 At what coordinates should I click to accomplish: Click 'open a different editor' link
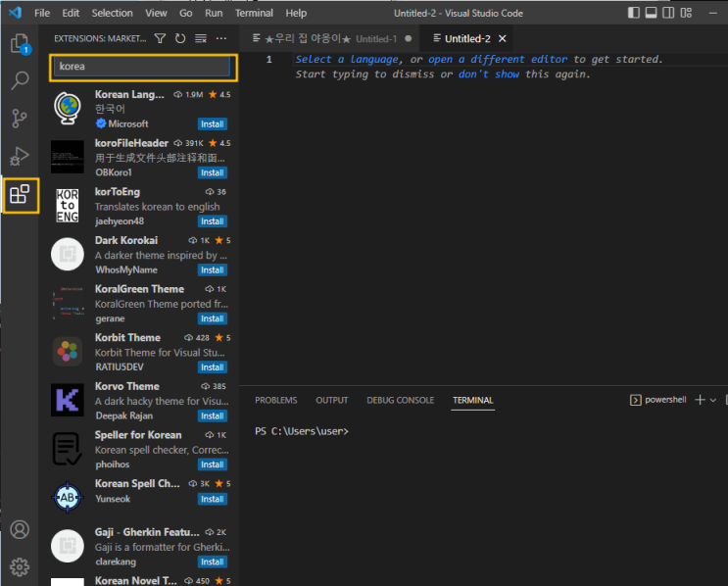[497, 59]
